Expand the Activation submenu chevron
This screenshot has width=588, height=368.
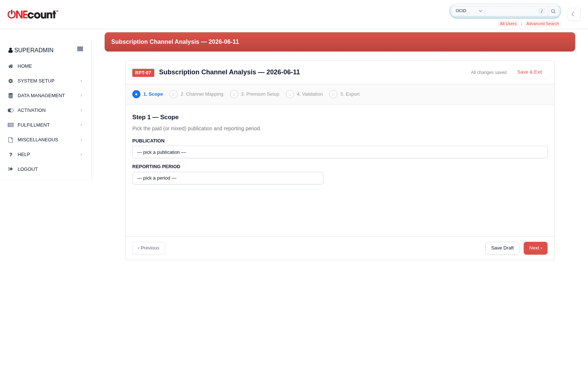pyautogui.click(x=81, y=110)
